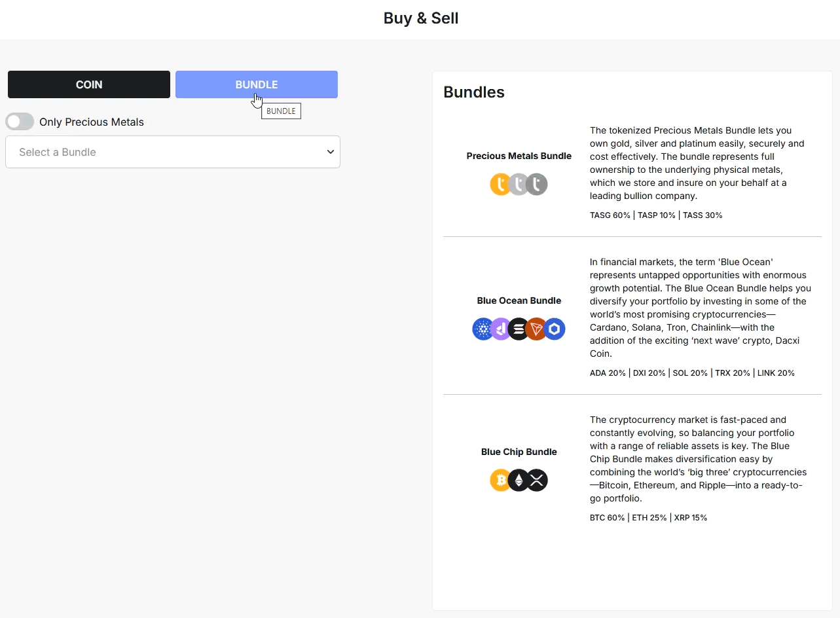Click the dark gray coin icon in Precious Metals Bundle
The height and width of the screenshot is (618, 840).
(x=537, y=184)
